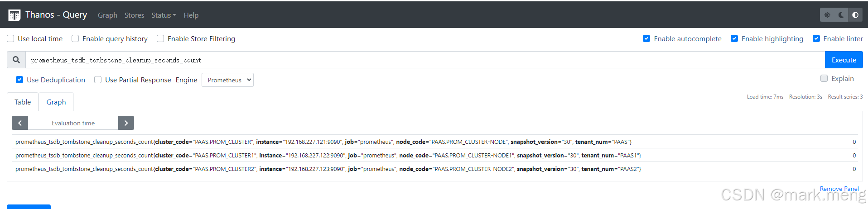Click the query search magnifier icon
This screenshot has width=868, height=209.
pyautogui.click(x=16, y=60)
